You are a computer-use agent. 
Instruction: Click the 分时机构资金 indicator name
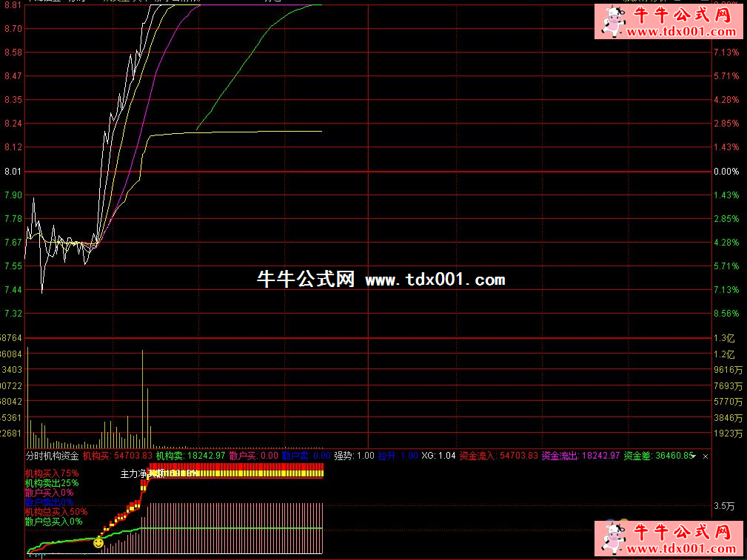(x=52, y=456)
